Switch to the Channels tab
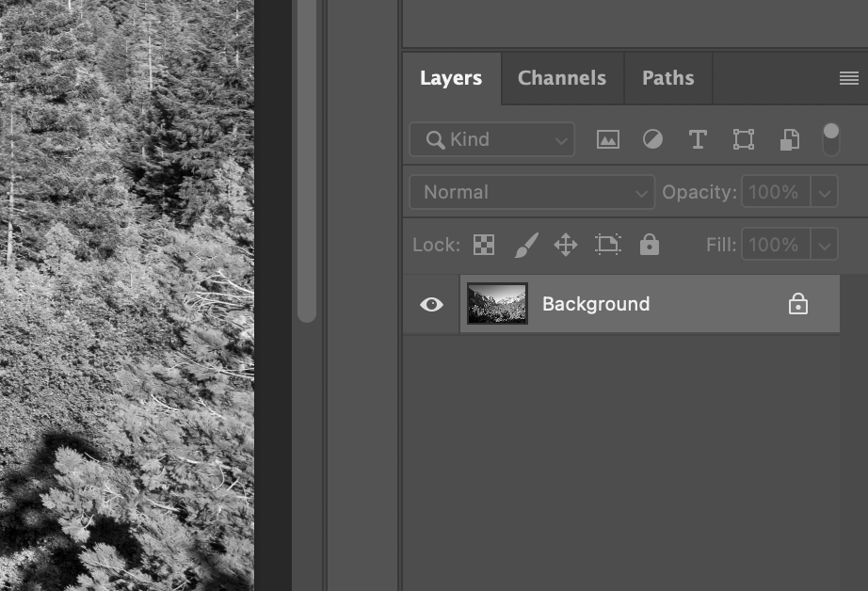Viewport: 868px width, 591px height. pos(562,78)
